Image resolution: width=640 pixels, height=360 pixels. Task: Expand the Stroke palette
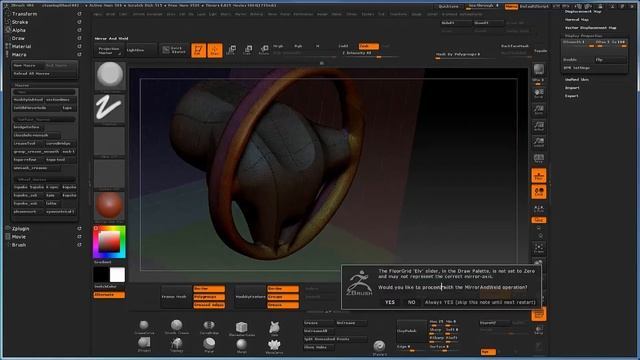pos(20,22)
